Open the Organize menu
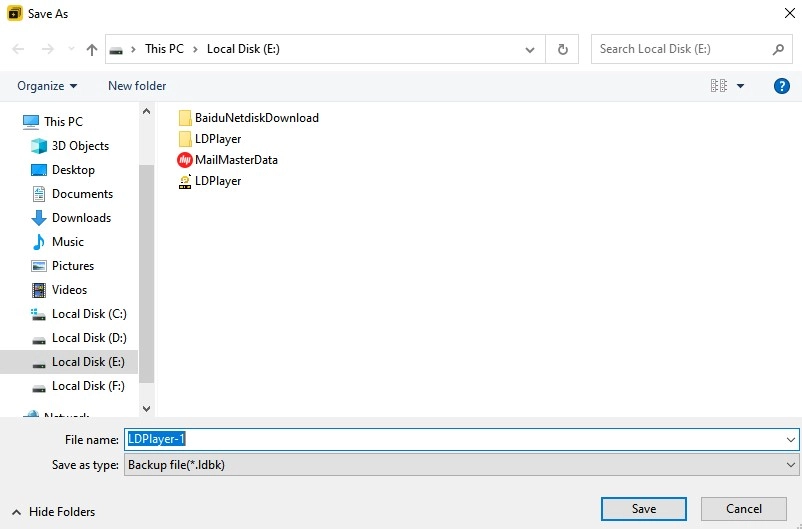This screenshot has height=529, width=802. tap(47, 86)
